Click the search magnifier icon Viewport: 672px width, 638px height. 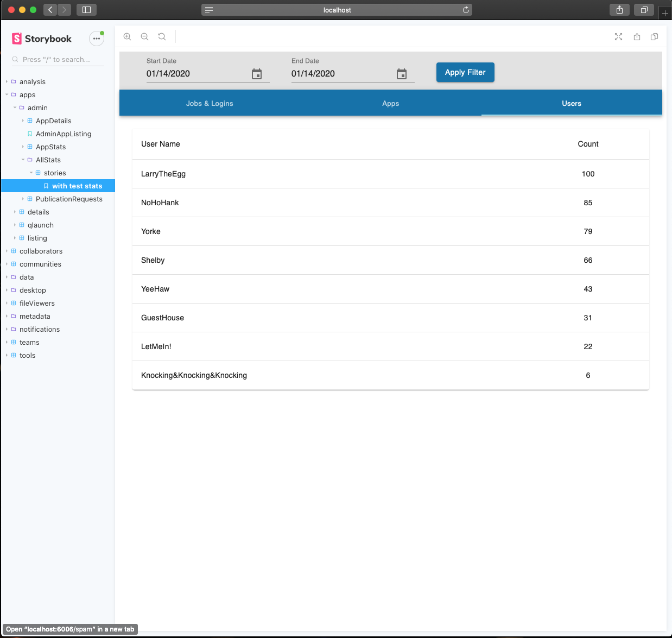tap(14, 59)
